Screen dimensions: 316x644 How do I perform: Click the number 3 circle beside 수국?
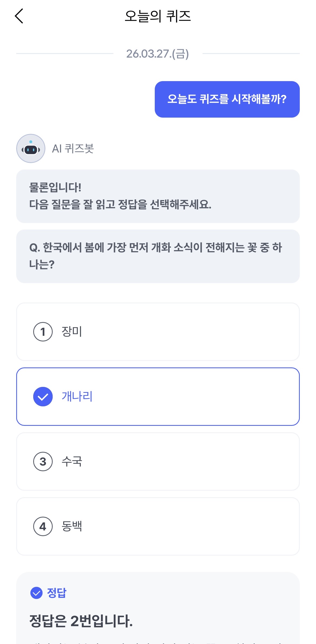(x=43, y=462)
